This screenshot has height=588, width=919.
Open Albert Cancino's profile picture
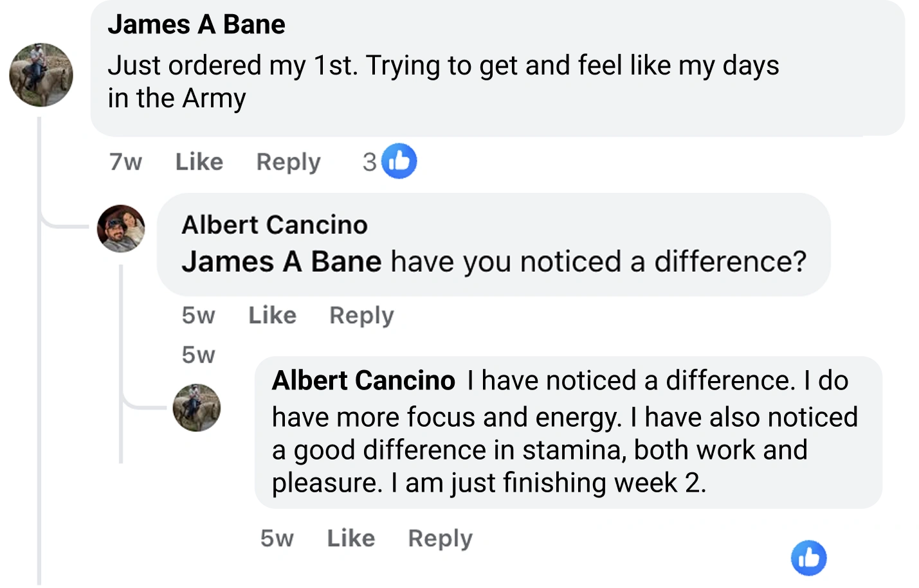point(121,229)
